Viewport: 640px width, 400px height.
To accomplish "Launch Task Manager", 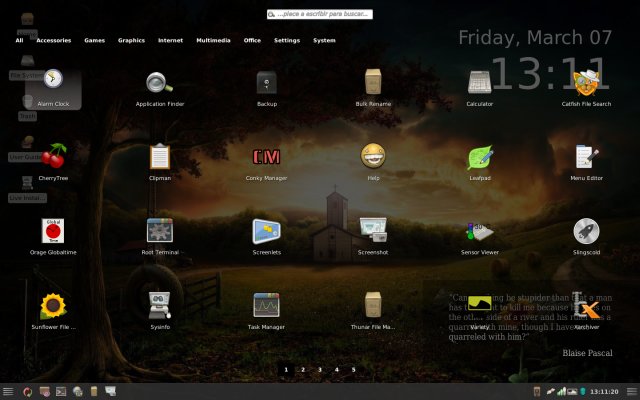I will click(x=266, y=311).
